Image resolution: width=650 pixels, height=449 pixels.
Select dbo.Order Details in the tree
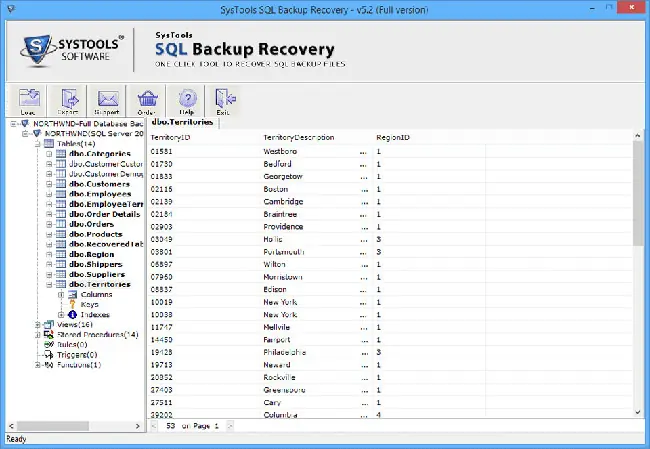tap(104, 214)
